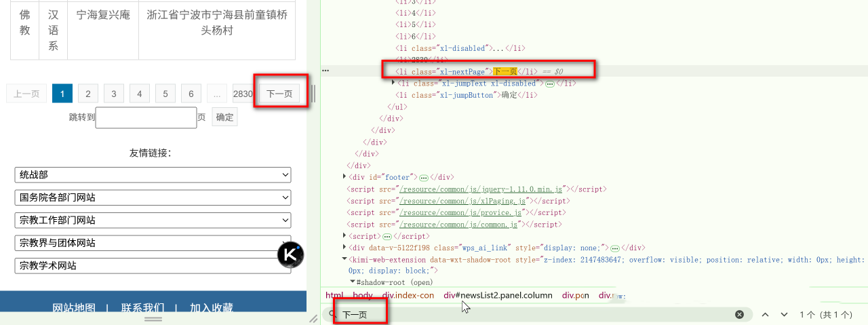Click the 确定 jump button

(x=225, y=117)
